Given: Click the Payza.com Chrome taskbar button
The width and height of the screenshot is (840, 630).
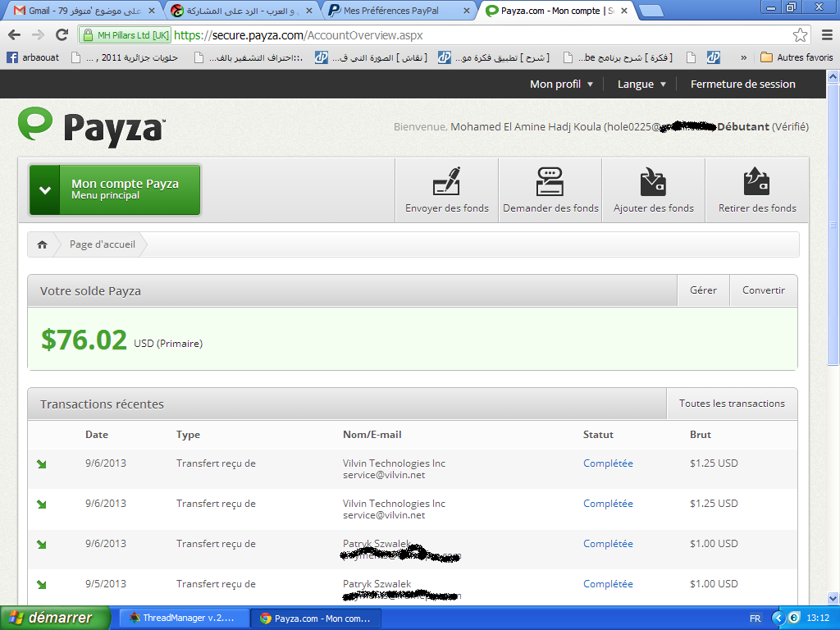Looking at the screenshot, I should tap(316, 619).
